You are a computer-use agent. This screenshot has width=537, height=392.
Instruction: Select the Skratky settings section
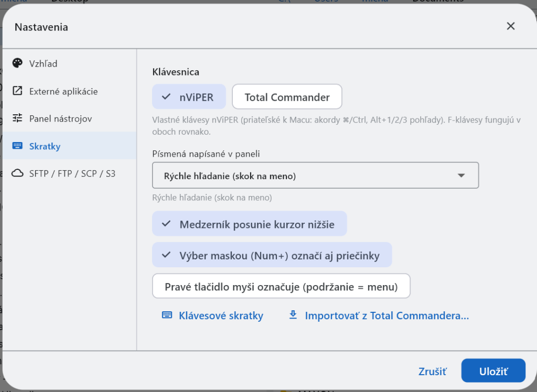[x=70, y=146]
